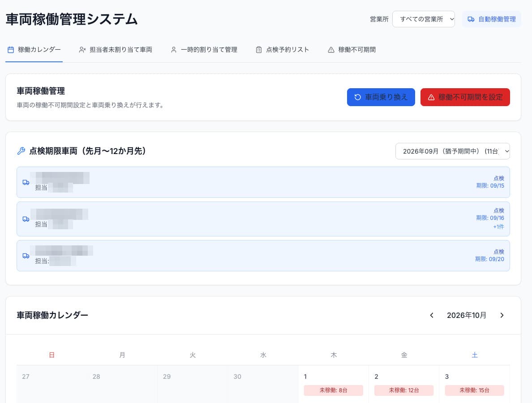Open the 一時的割り当て管理 tab
The width and height of the screenshot is (532, 403).
coord(204,50)
